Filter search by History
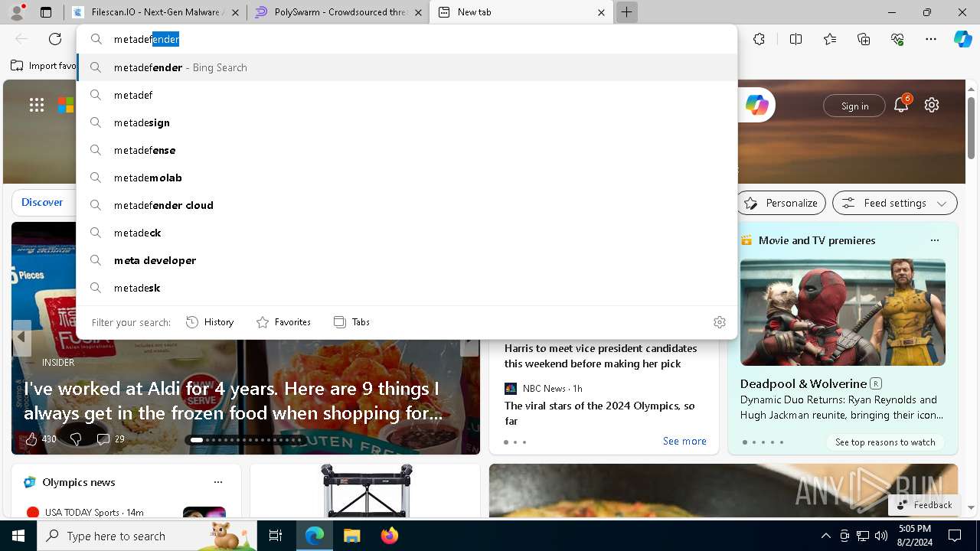 pyautogui.click(x=210, y=322)
